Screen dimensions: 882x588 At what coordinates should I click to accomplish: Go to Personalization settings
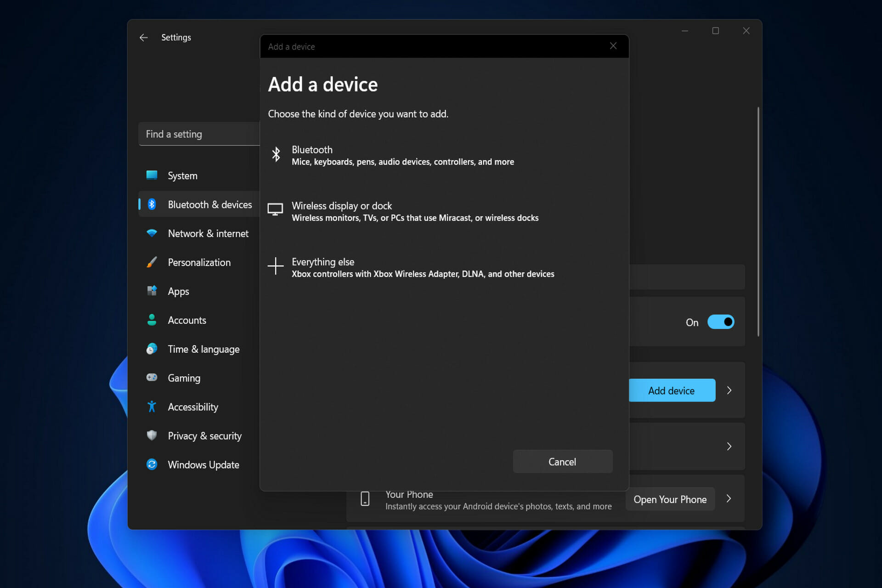click(x=199, y=262)
